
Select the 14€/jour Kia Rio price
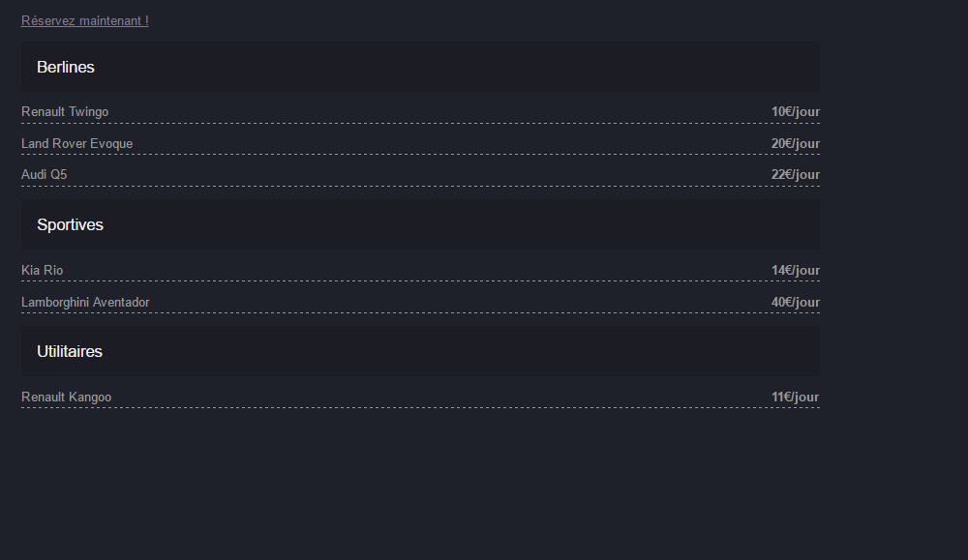tap(795, 270)
